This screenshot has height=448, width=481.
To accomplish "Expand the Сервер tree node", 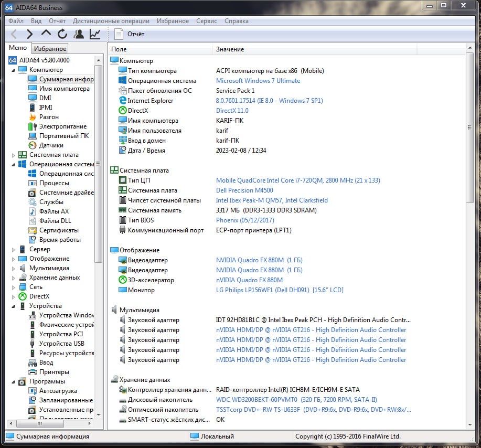I will (13, 250).
